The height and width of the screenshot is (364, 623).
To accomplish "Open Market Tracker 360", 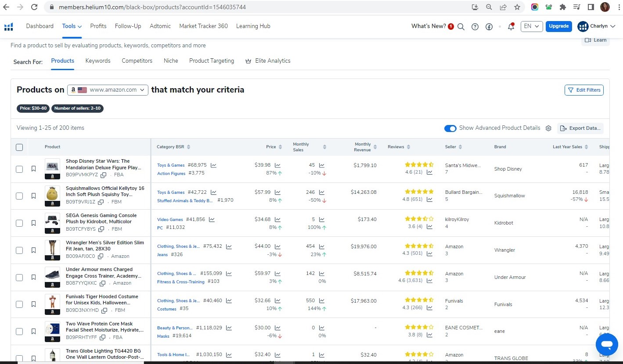I will pyautogui.click(x=203, y=26).
